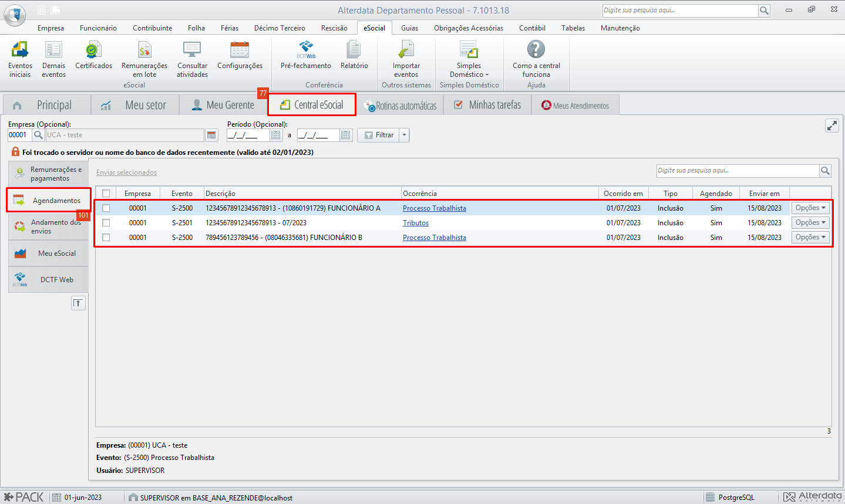
Task: Open the company list button beside UCA - teste
Action: coord(211,135)
